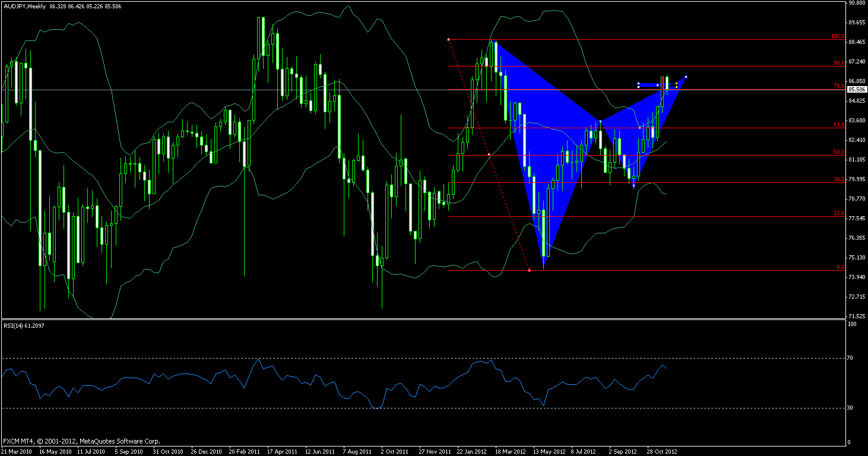Image resolution: width=868 pixels, height=456 pixels.
Task: Click the Fibonacci 50.0 level label
Action: pos(839,152)
